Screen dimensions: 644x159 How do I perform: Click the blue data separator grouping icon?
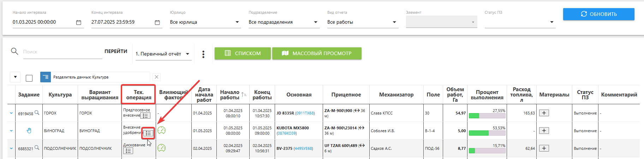46,77
